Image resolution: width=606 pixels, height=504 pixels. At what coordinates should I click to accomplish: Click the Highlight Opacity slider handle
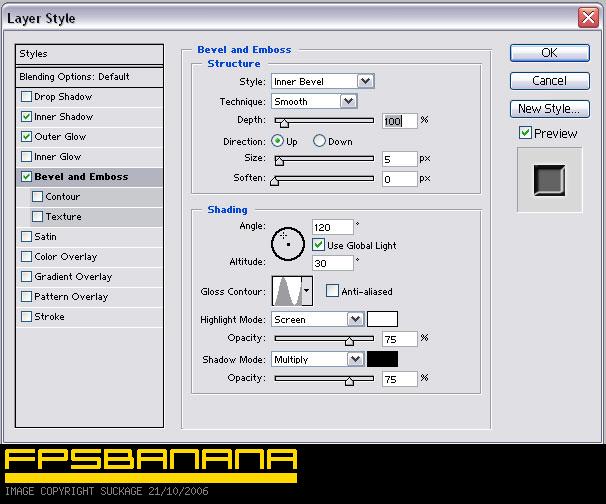tap(349, 341)
